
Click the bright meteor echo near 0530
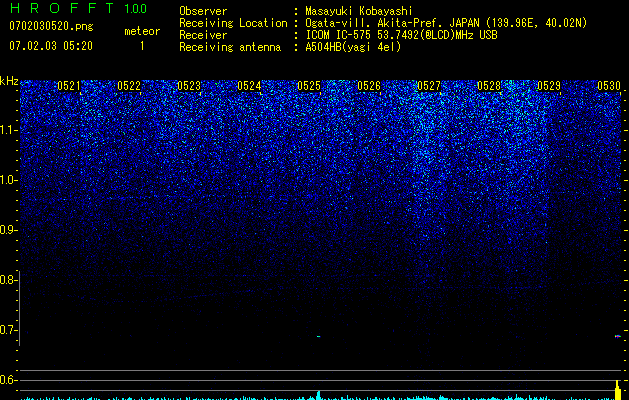tap(618, 336)
